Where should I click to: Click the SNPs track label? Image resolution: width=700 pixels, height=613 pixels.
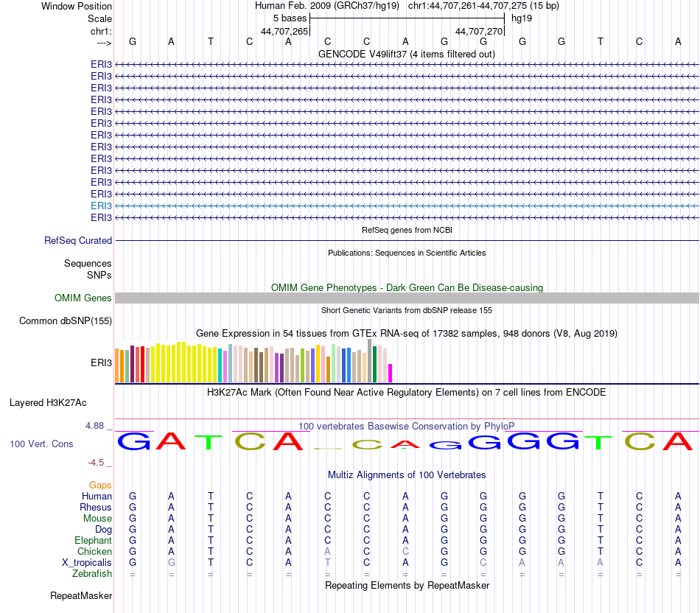pos(99,275)
